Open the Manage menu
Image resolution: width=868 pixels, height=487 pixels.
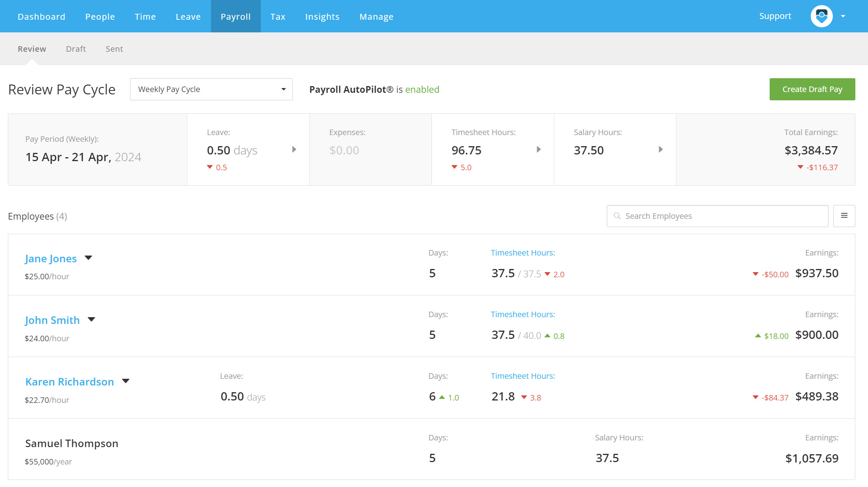(x=376, y=17)
